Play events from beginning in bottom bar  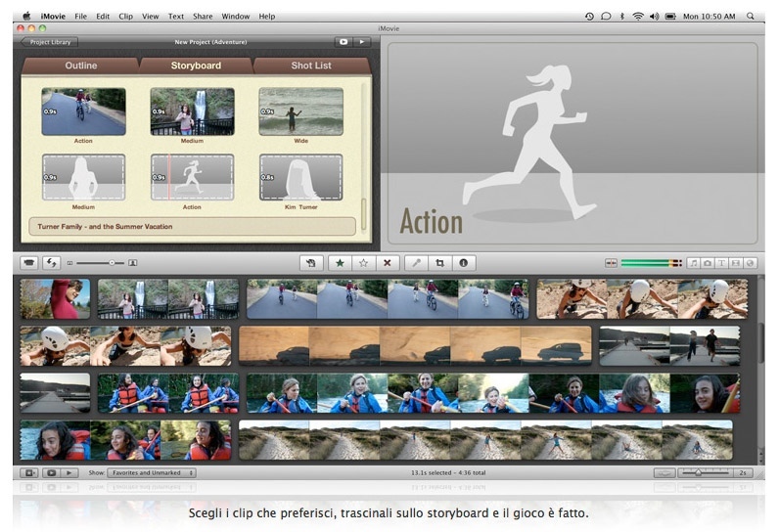click(x=69, y=473)
